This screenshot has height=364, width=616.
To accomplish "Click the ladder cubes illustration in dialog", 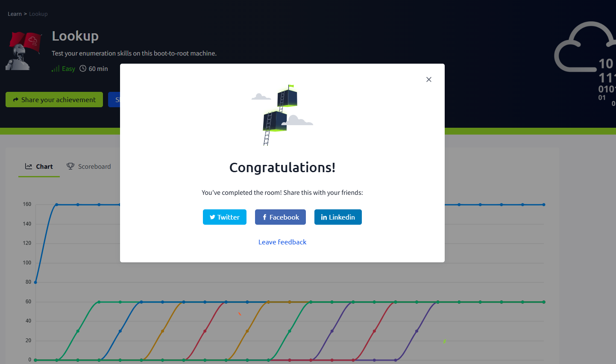I will point(282,115).
